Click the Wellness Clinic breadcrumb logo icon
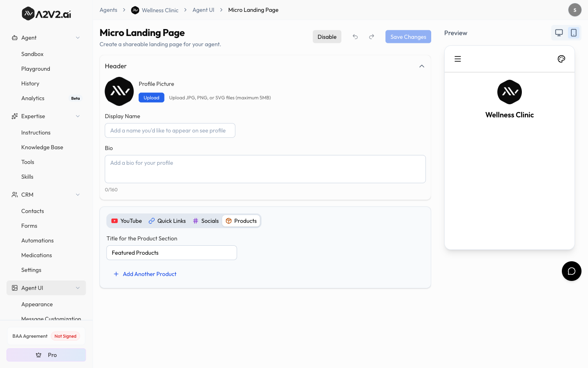This screenshot has height=368, width=588. tap(135, 10)
